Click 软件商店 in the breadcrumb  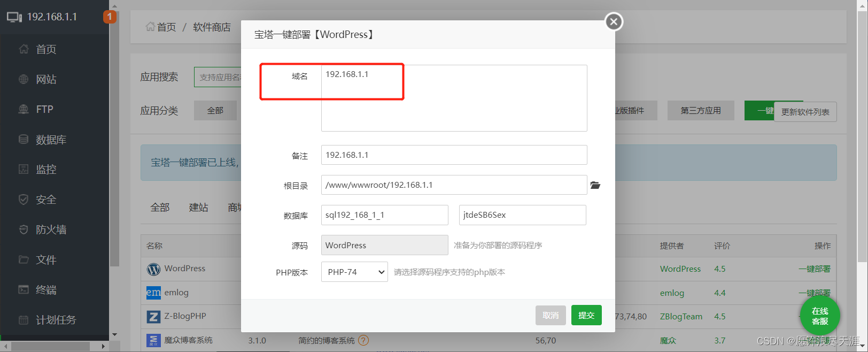coord(212,27)
